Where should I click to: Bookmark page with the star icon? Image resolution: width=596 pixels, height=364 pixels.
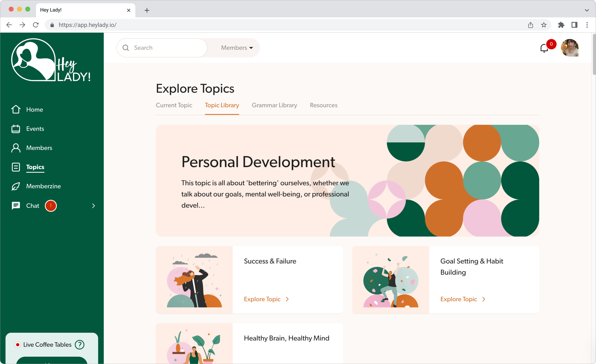[x=543, y=25]
